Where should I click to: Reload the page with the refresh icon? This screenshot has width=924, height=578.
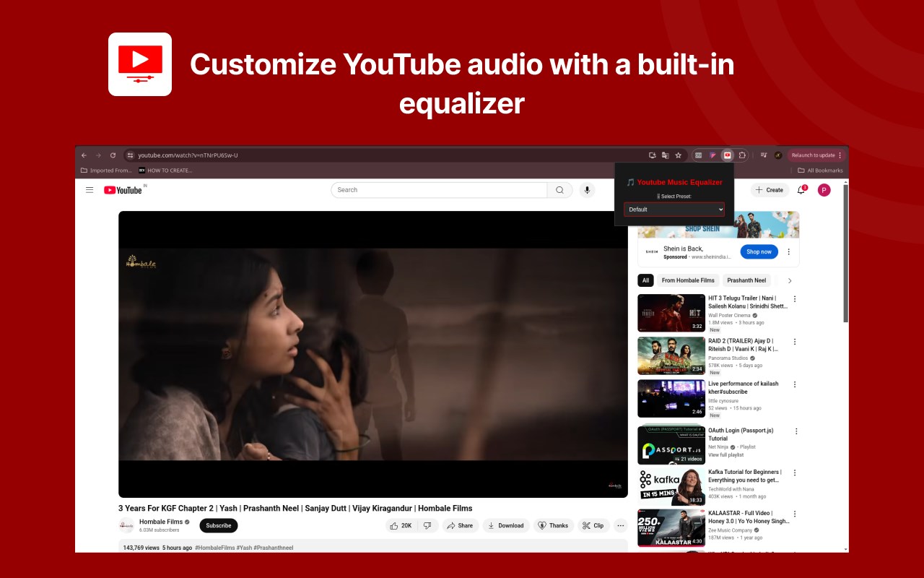pos(113,155)
